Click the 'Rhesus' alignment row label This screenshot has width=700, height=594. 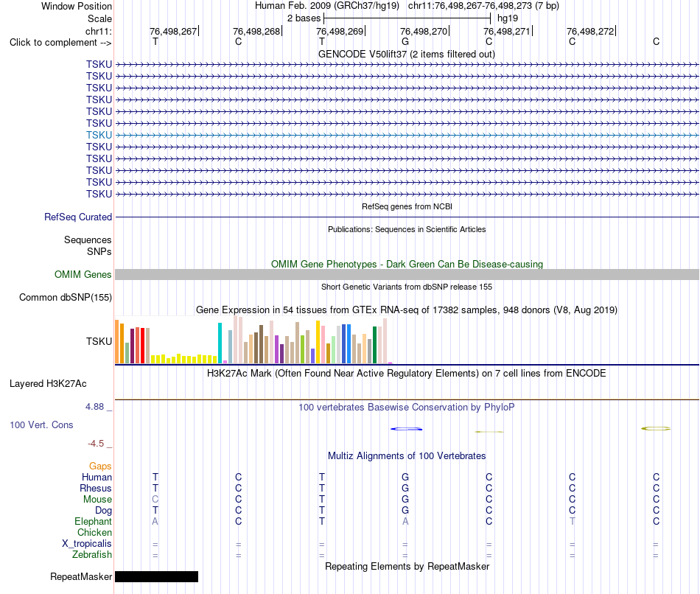pos(96,489)
